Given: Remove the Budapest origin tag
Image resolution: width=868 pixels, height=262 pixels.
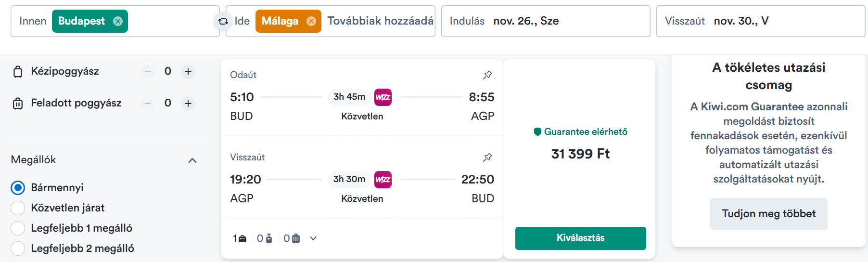Looking at the screenshot, I should (118, 21).
